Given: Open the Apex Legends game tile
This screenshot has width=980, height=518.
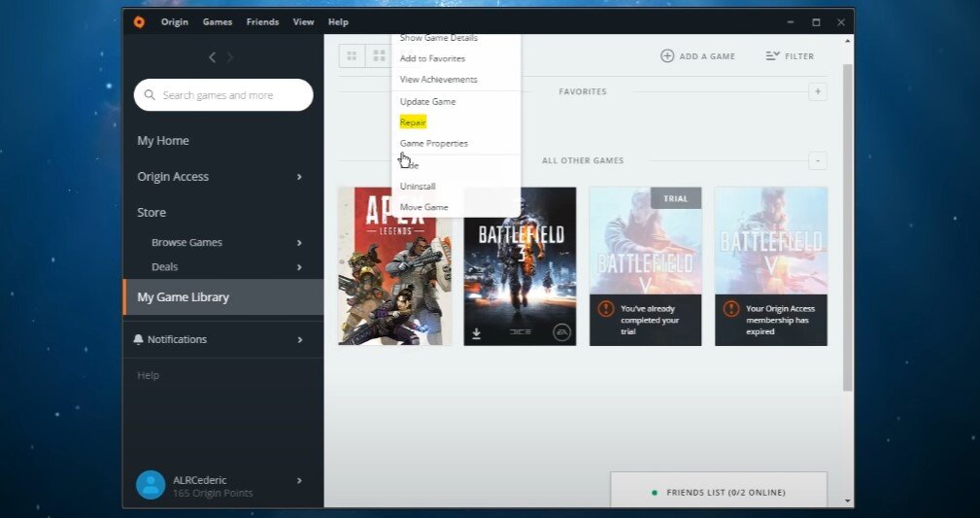Looking at the screenshot, I should click(x=394, y=266).
